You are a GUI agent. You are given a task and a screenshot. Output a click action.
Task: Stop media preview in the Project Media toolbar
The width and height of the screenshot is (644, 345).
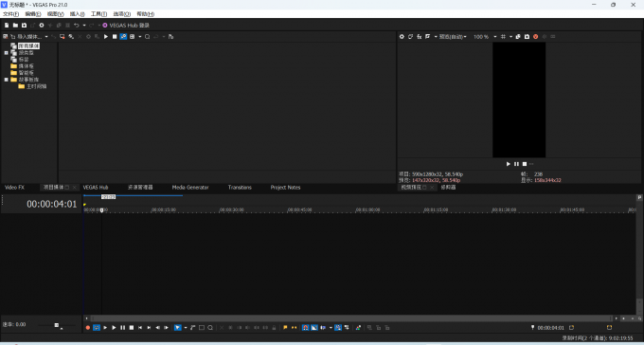[115, 37]
